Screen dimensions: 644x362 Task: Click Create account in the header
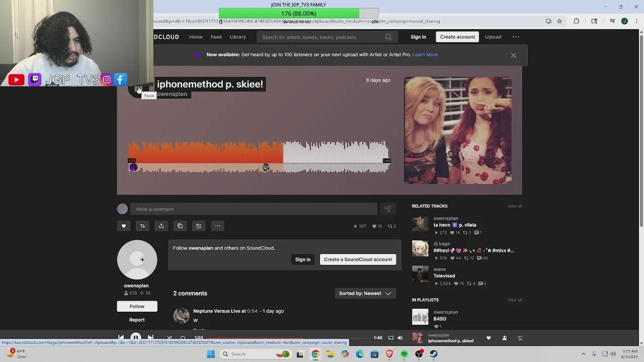click(457, 37)
